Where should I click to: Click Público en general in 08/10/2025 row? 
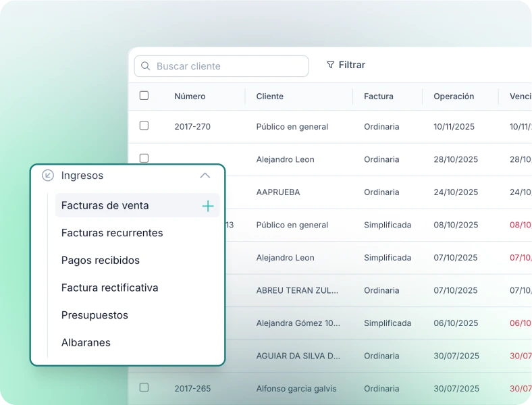pyautogui.click(x=292, y=225)
